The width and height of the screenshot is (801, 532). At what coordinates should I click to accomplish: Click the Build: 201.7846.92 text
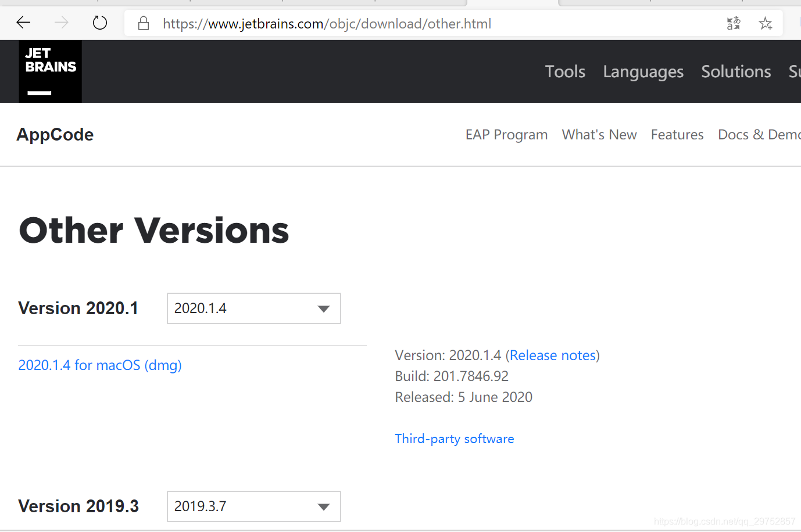tap(452, 376)
